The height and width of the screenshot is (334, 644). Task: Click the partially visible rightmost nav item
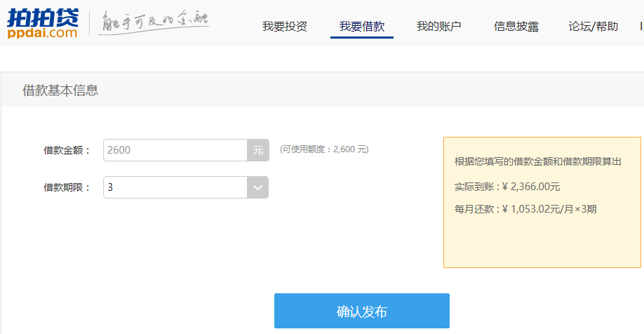coord(641,26)
